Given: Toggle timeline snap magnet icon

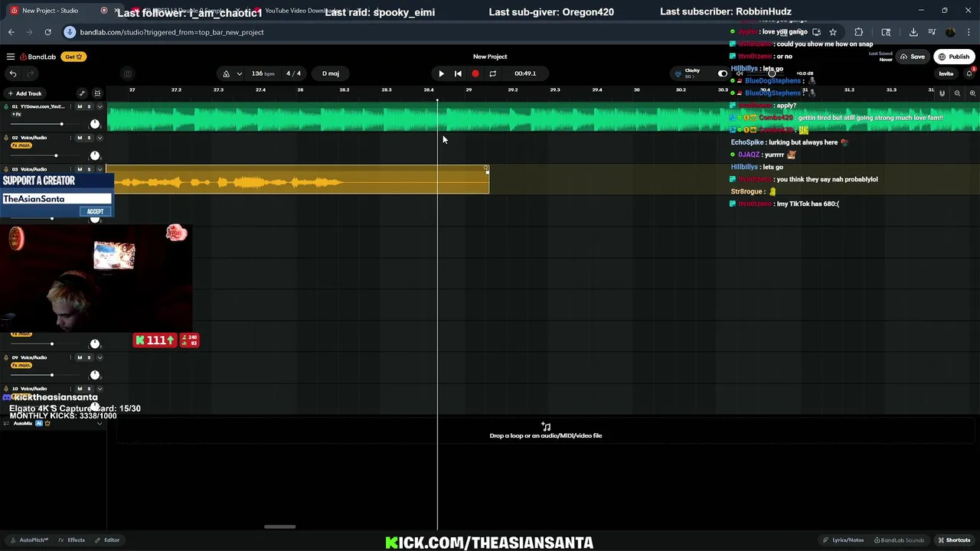Looking at the screenshot, I should coord(942,93).
